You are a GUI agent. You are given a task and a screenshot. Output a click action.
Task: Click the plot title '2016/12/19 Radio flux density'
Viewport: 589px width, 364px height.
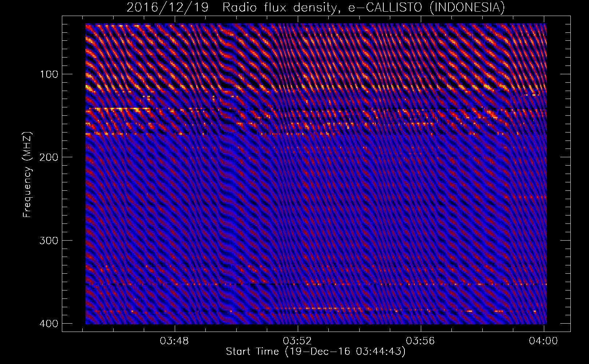[316, 7]
